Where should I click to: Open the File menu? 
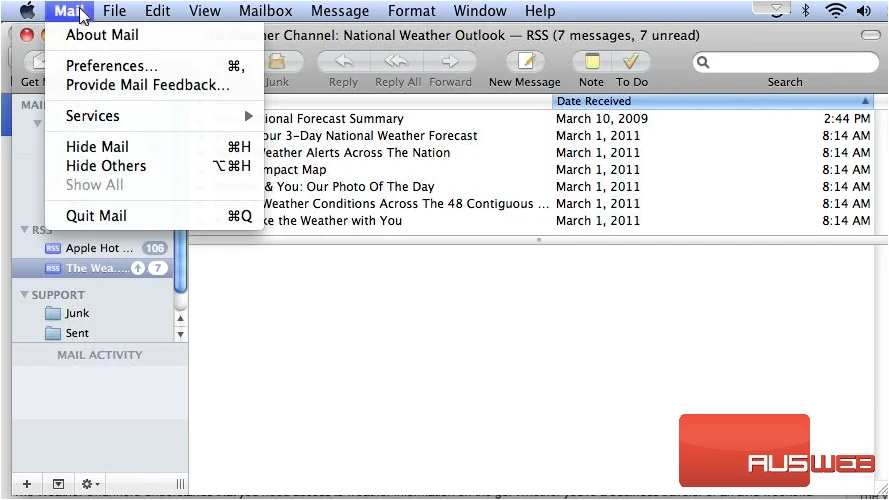point(115,11)
